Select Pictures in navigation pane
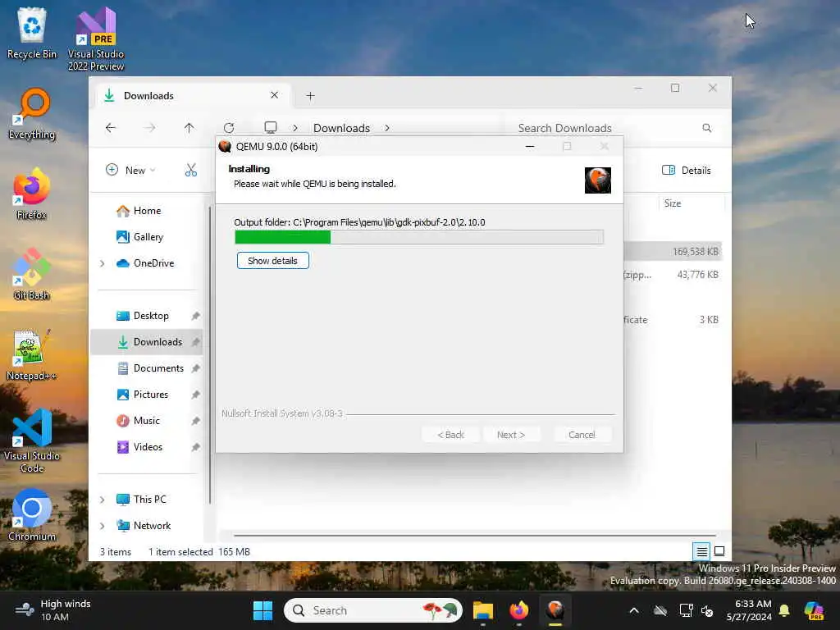Viewport: 840px width, 630px height. click(148, 395)
